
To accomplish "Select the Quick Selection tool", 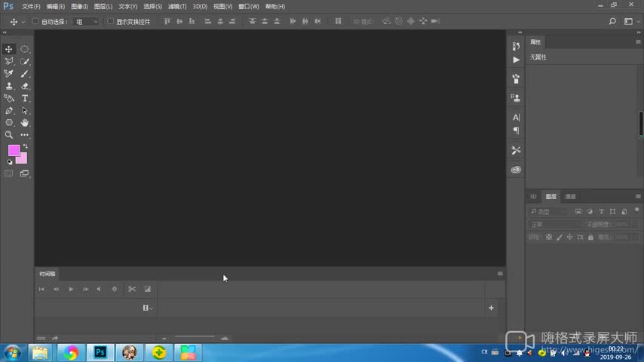I will click(x=25, y=62).
